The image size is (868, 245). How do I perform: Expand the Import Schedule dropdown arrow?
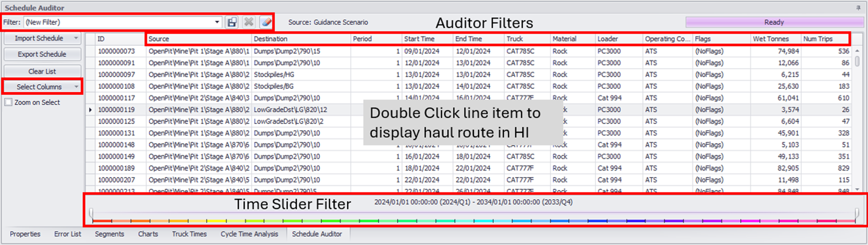(x=76, y=38)
